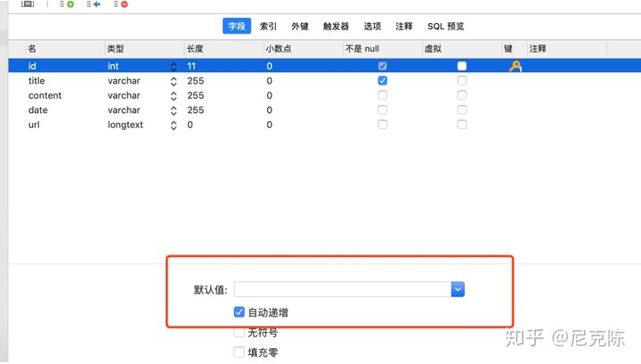Switch to the 选项 tab
The width and height of the screenshot is (641, 364).
coord(372,26)
